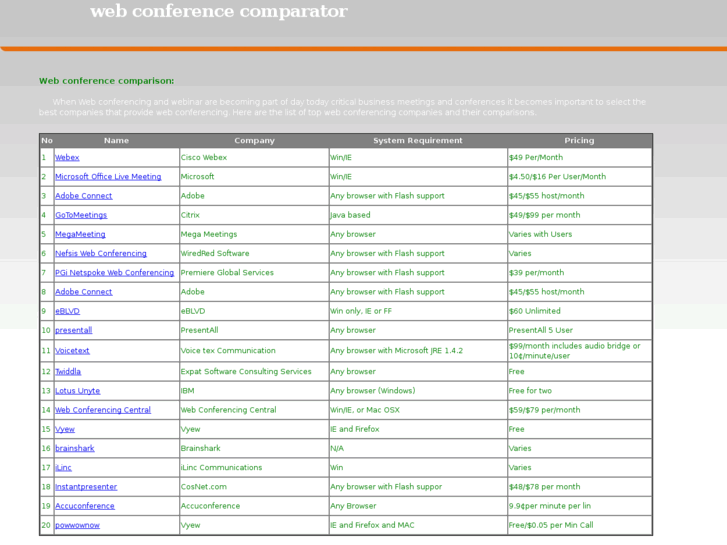This screenshot has width=727, height=545.
Task: Click the System Requirement column header
Action: tap(418, 141)
